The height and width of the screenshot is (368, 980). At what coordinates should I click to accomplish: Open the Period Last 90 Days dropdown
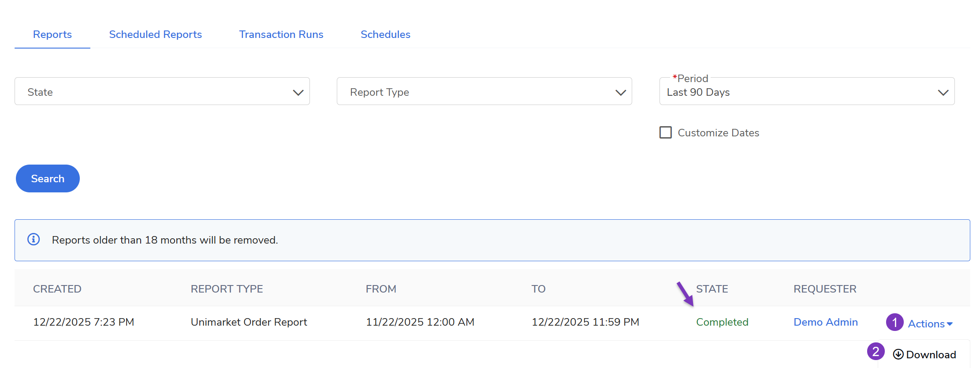[806, 91]
